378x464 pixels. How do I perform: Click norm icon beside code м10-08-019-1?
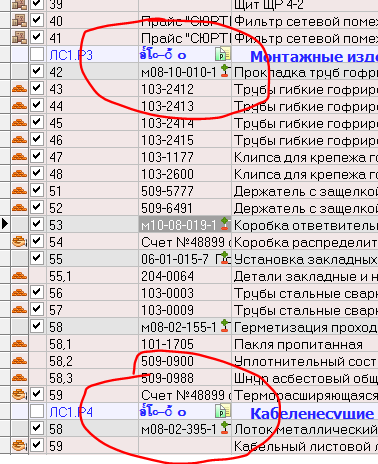coord(226,224)
